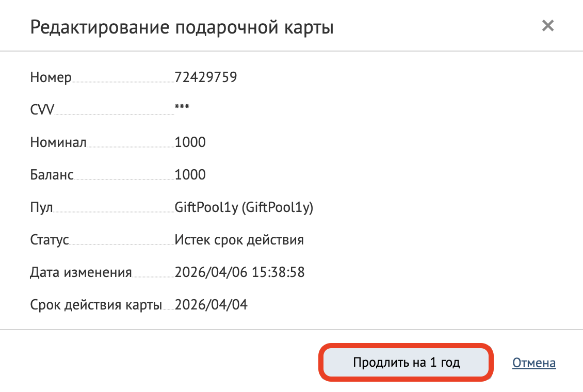Click the Статус field label
This screenshot has width=583, height=392.
(x=50, y=240)
